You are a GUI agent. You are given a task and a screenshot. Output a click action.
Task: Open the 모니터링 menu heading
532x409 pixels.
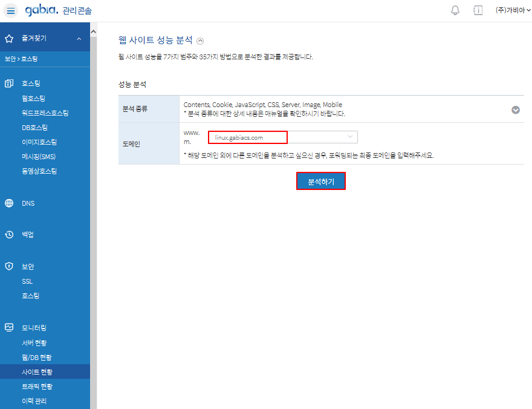34,328
